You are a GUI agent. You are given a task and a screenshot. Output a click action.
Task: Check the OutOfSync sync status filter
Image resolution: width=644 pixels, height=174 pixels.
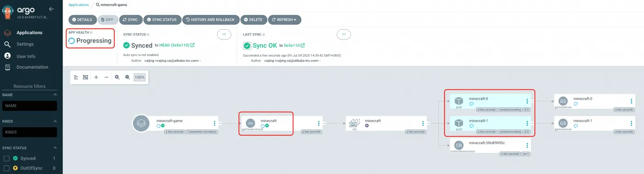click(x=7, y=168)
